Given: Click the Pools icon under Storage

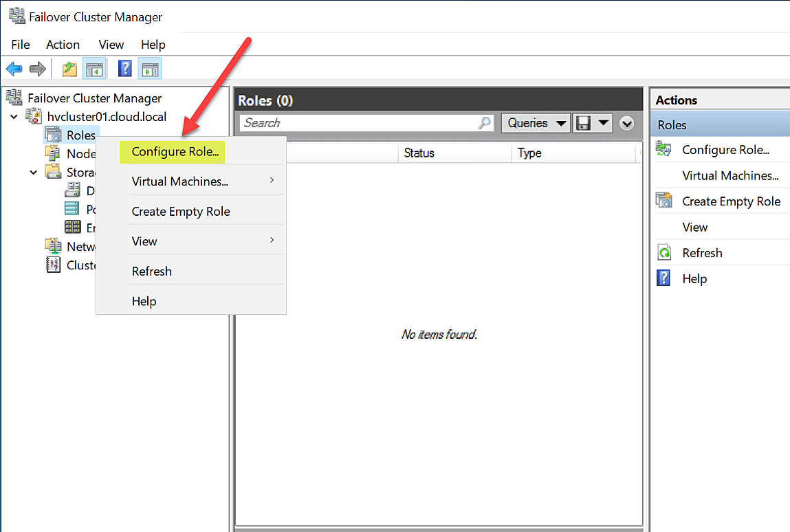Looking at the screenshot, I should [x=73, y=208].
